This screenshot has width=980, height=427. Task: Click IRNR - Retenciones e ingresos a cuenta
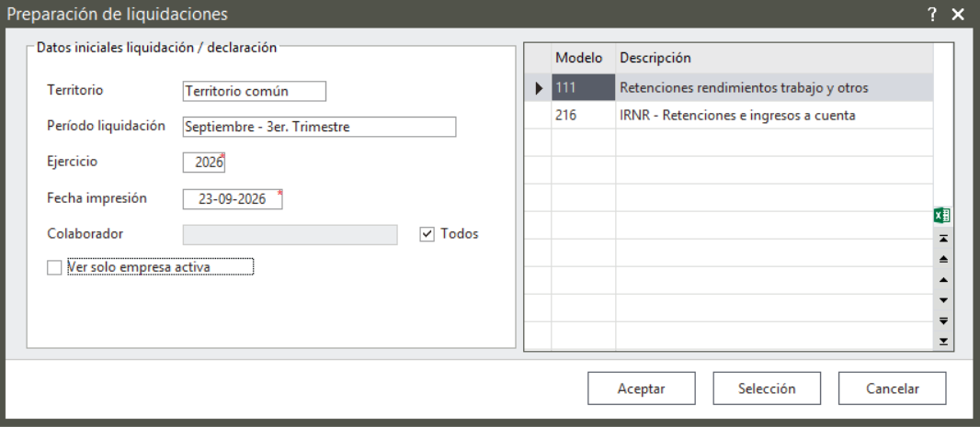(x=774, y=116)
